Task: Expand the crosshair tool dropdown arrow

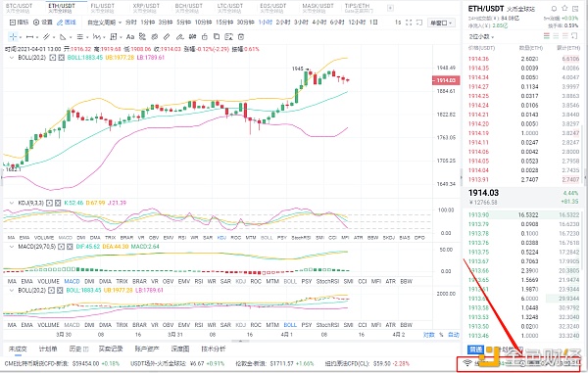Action: tap(21, 37)
